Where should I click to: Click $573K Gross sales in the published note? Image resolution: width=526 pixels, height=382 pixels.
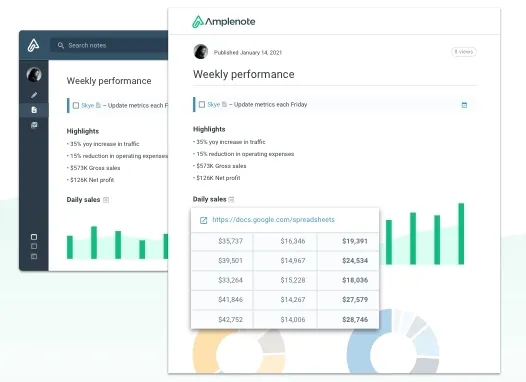pyautogui.click(x=221, y=166)
